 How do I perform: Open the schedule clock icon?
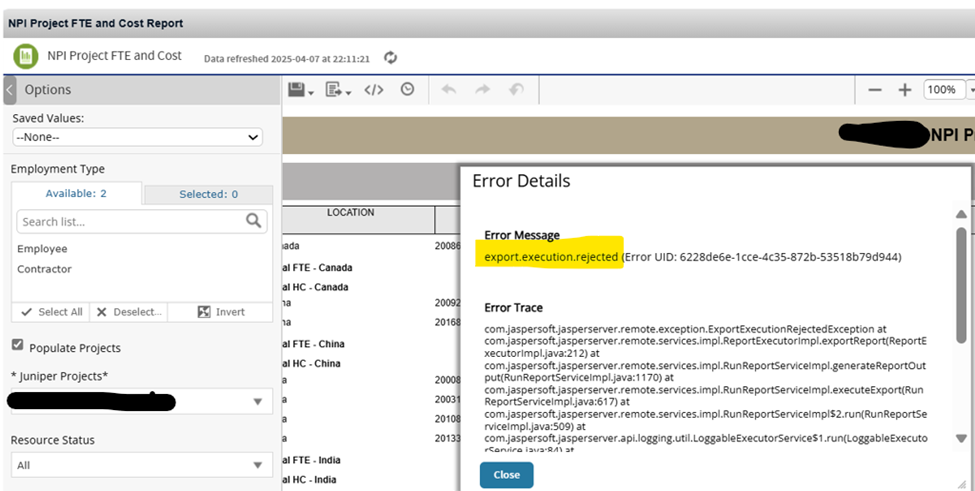[407, 89]
